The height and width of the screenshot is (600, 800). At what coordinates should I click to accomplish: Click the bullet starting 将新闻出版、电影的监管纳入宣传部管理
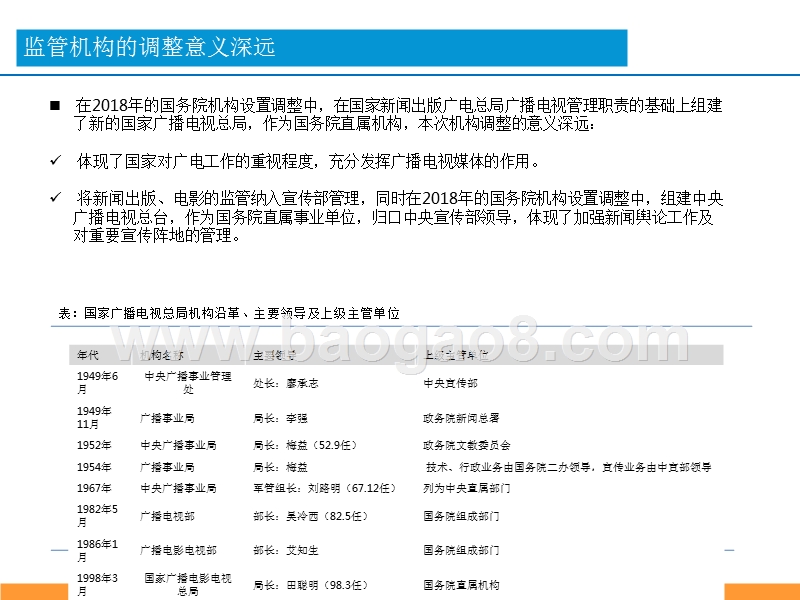pos(398,216)
